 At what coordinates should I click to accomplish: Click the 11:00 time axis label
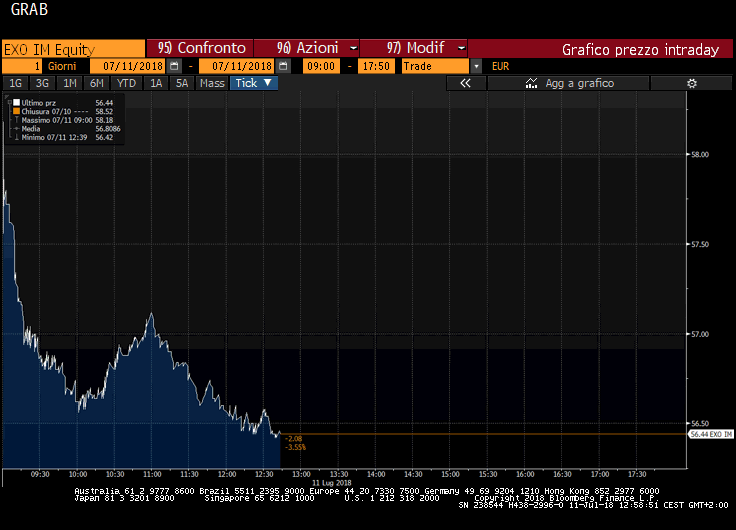(152, 474)
